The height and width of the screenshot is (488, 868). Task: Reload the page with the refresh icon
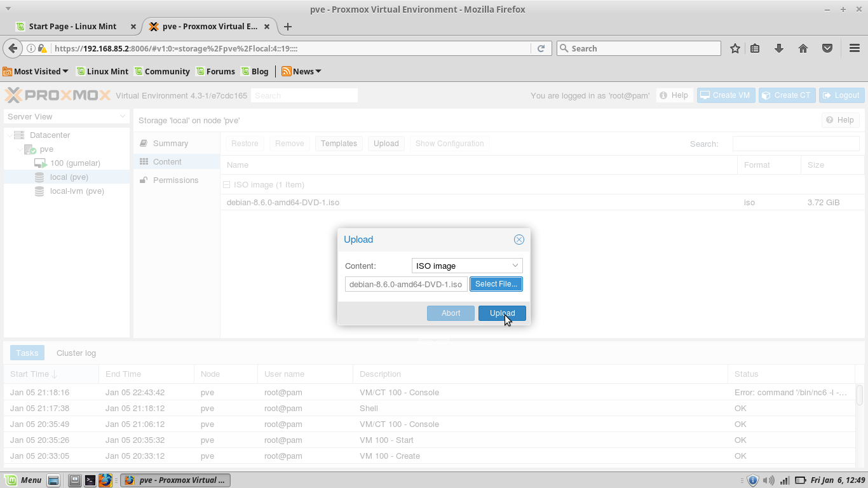pos(541,48)
